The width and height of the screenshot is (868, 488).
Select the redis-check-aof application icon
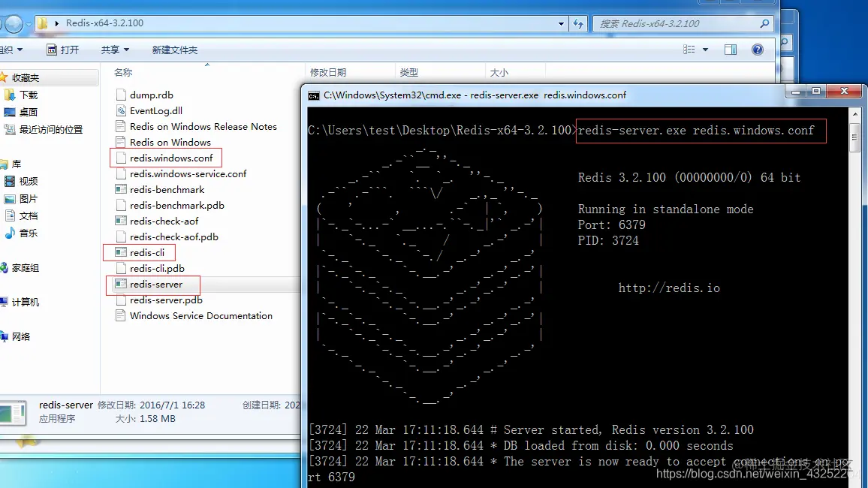click(121, 221)
